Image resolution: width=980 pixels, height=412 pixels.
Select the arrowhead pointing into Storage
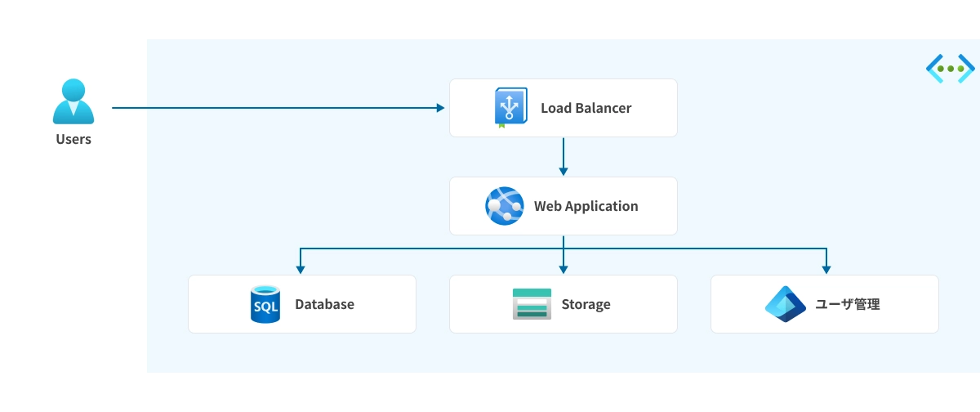(563, 268)
